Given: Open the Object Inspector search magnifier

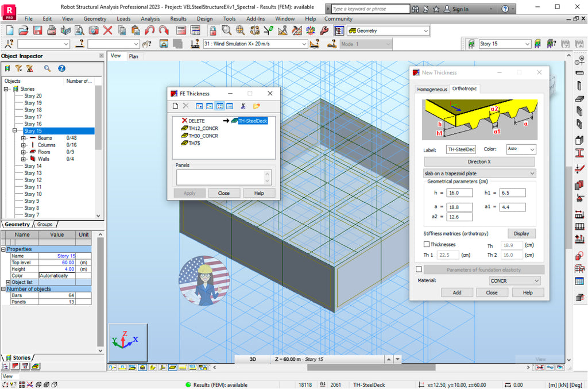Looking at the screenshot, I should 46,68.
